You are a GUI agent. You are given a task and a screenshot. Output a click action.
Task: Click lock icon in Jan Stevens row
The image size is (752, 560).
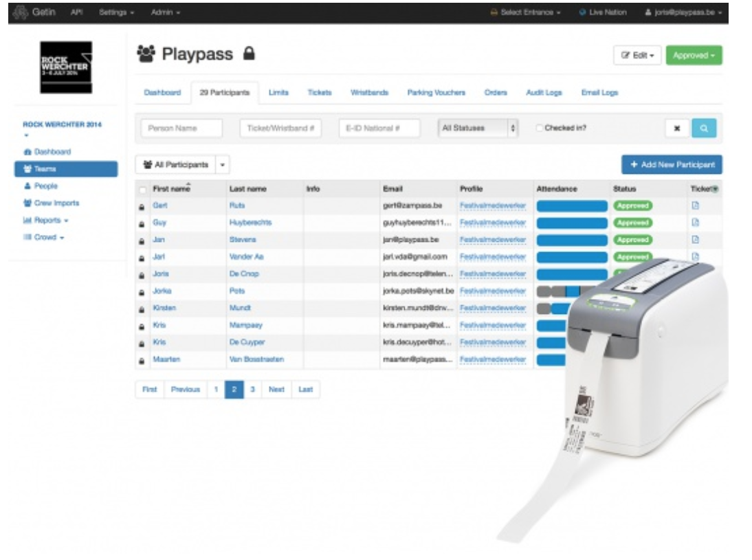pos(142,240)
